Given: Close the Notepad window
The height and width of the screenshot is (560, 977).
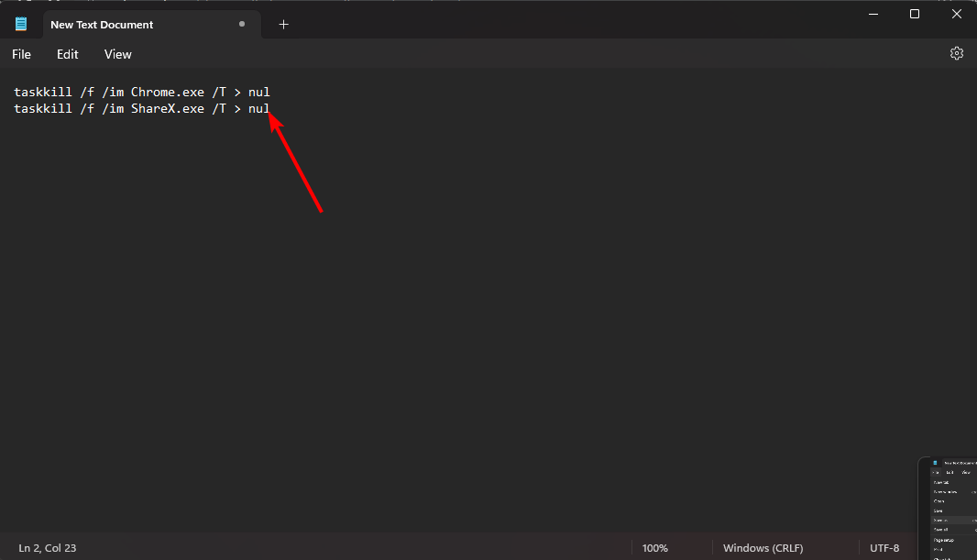Looking at the screenshot, I should 957,14.
